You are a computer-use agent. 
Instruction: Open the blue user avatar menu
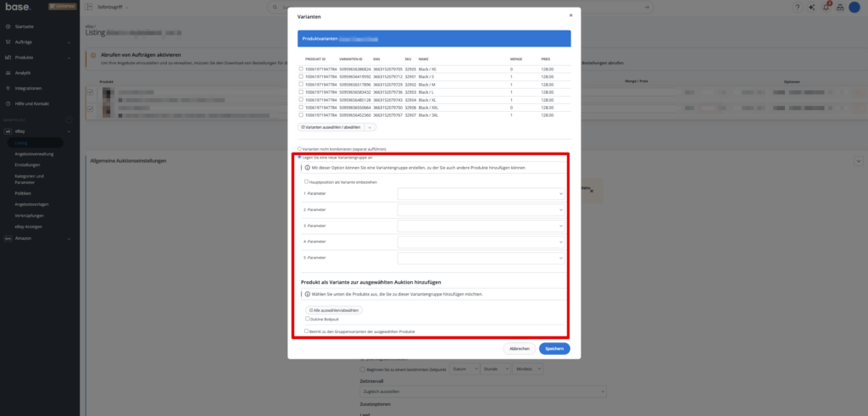tap(854, 7)
